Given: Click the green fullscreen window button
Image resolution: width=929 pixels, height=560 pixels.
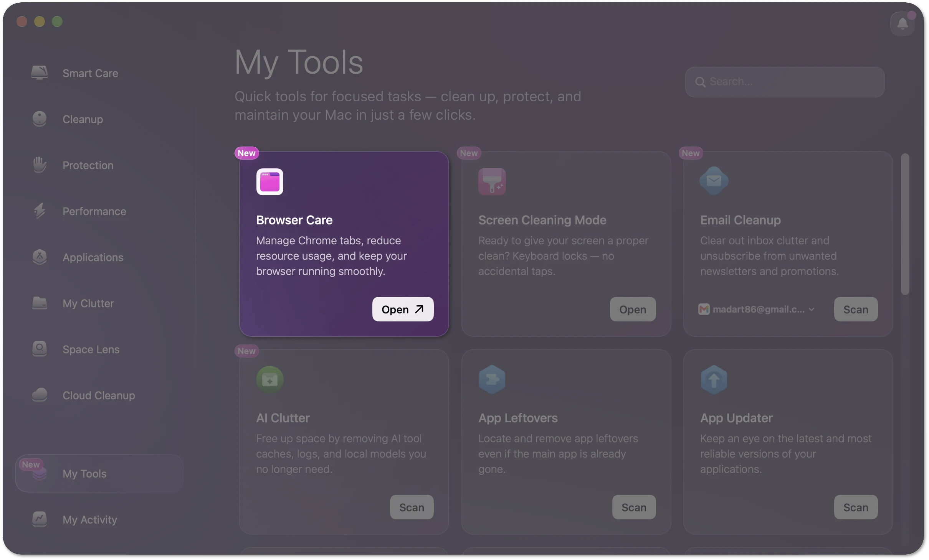Looking at the screenshot, I should click(x=57, y=21).
